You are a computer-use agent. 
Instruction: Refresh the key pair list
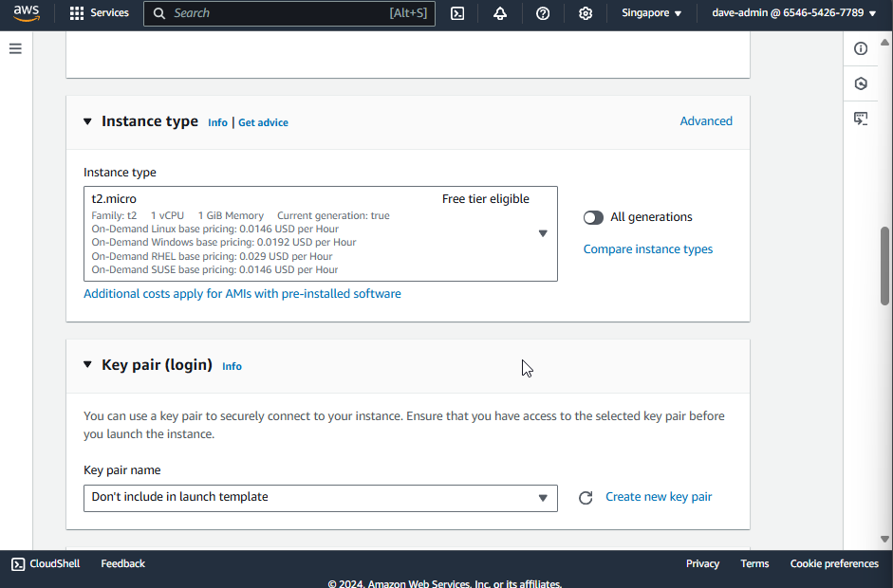(586, 498)
